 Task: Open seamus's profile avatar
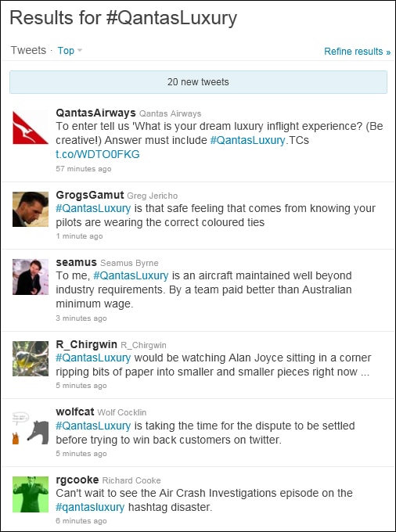tap(31, 277)
